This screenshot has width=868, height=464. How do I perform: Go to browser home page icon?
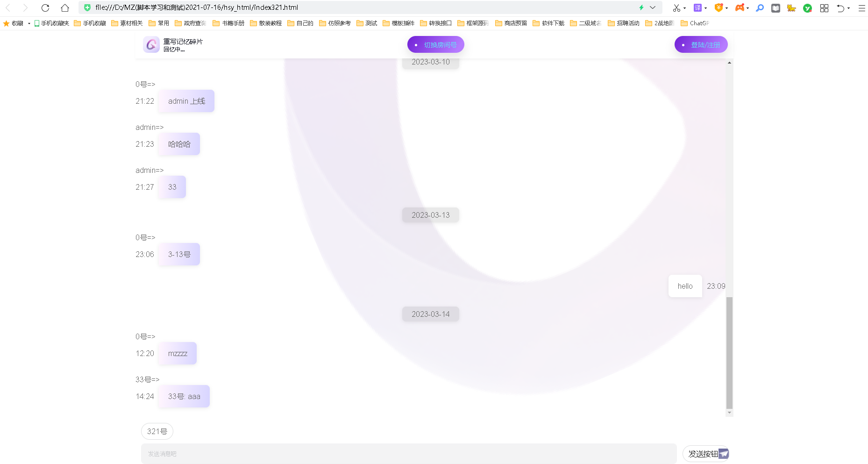(65, 7)
